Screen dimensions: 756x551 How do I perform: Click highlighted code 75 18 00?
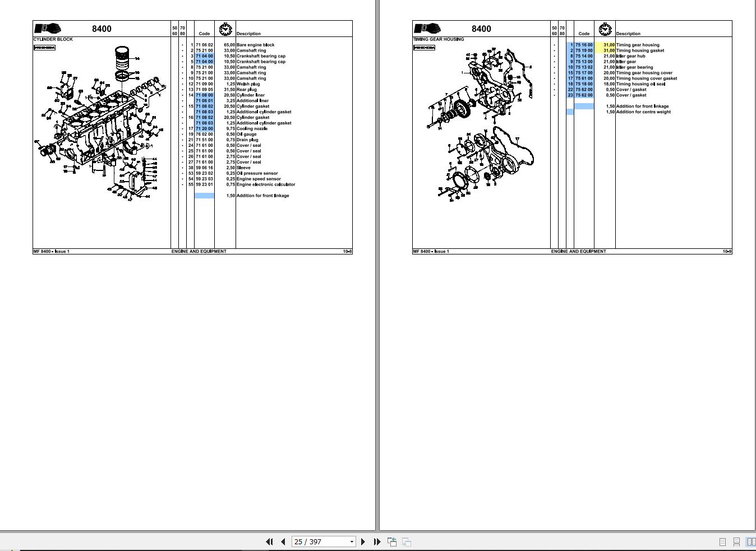point(584,84)
